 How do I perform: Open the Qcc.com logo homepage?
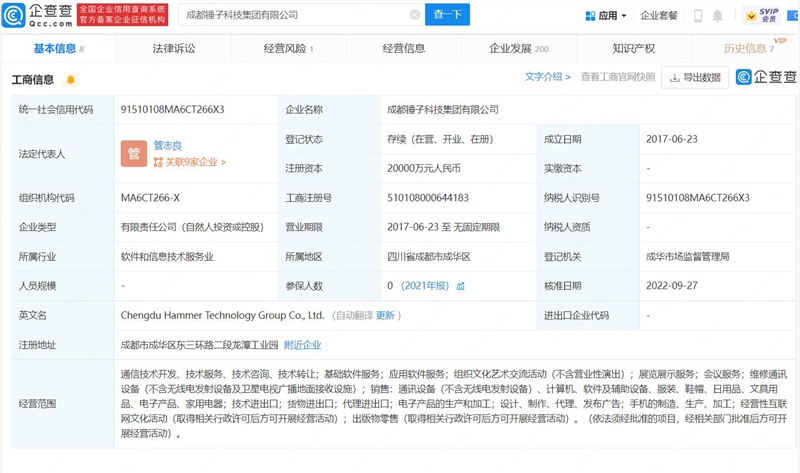click(37, 15)
